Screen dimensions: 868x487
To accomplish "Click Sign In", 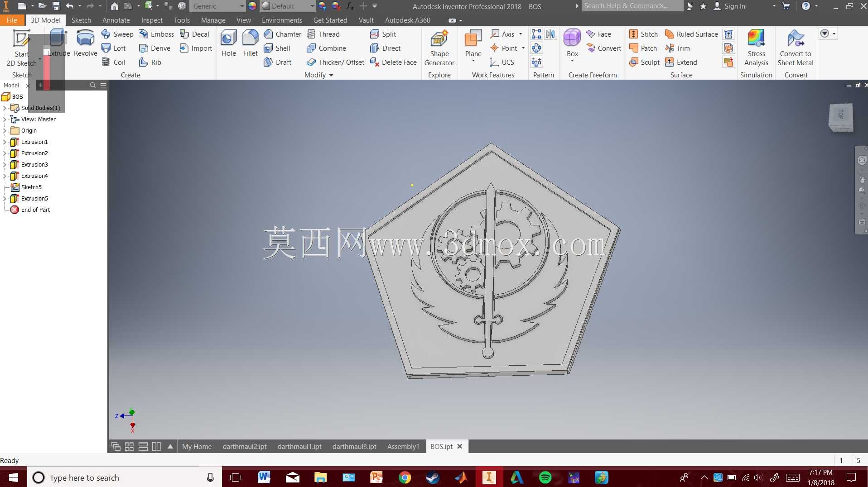I will point(729,6).
